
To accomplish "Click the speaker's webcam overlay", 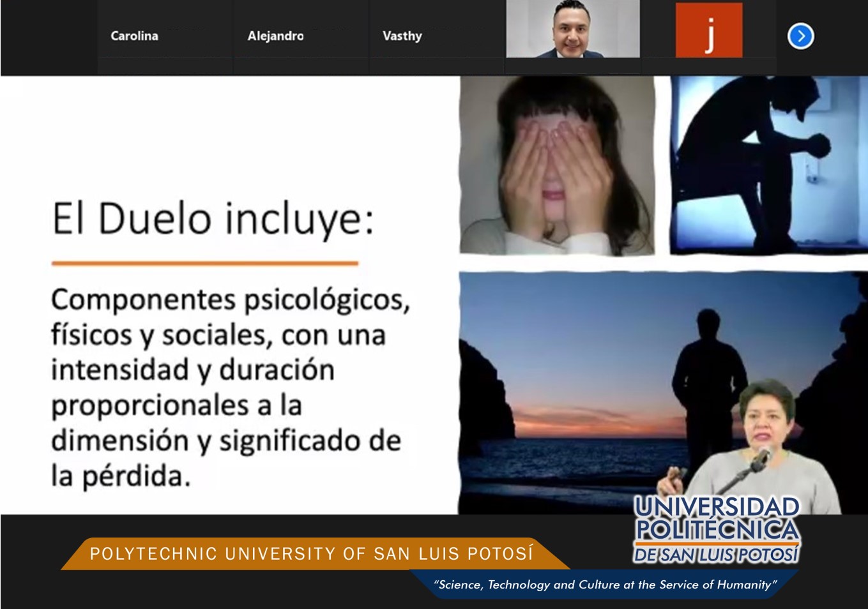I will [751, 447].
